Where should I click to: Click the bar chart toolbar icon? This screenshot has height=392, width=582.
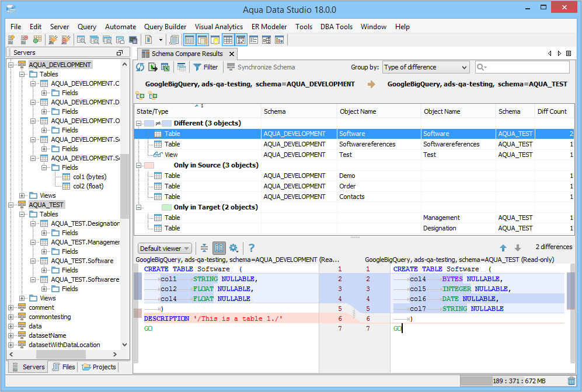tap(279, 40)
